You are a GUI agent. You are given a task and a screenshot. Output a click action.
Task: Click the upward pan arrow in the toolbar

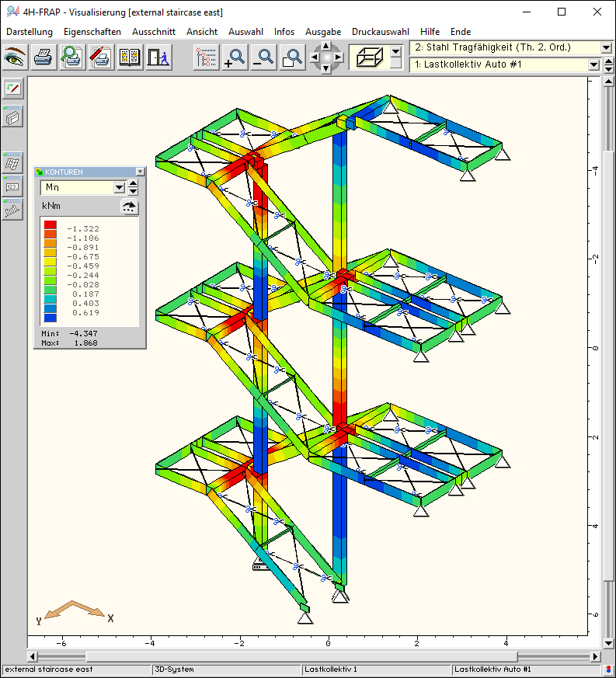tap(326, 47)
